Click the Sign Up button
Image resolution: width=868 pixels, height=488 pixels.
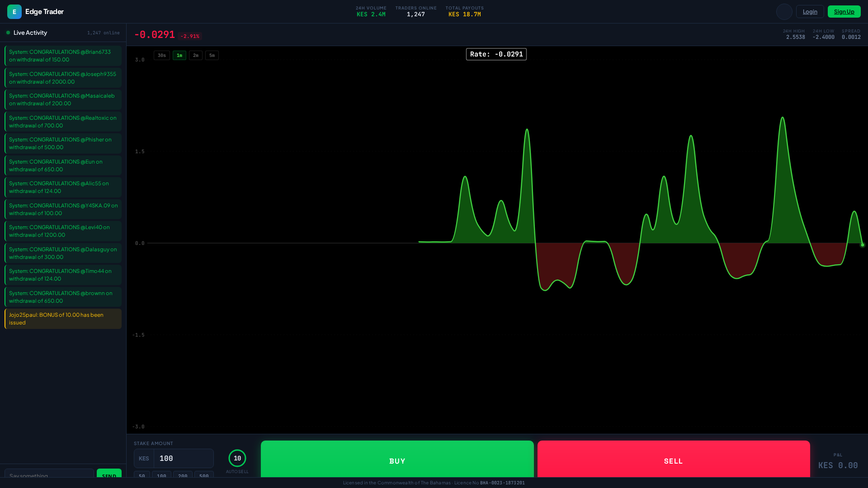pyautogui.click(x=844, y=12)
